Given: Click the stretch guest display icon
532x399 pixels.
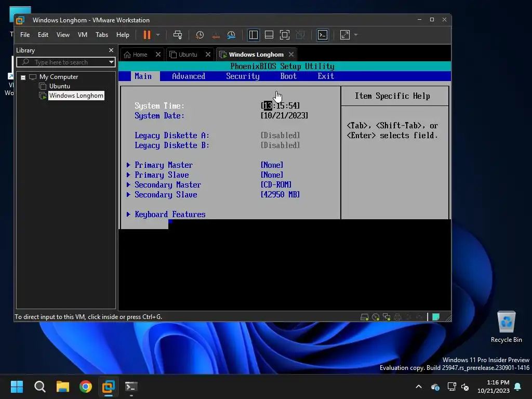Looking at the screenshot, I should point(345,35).
